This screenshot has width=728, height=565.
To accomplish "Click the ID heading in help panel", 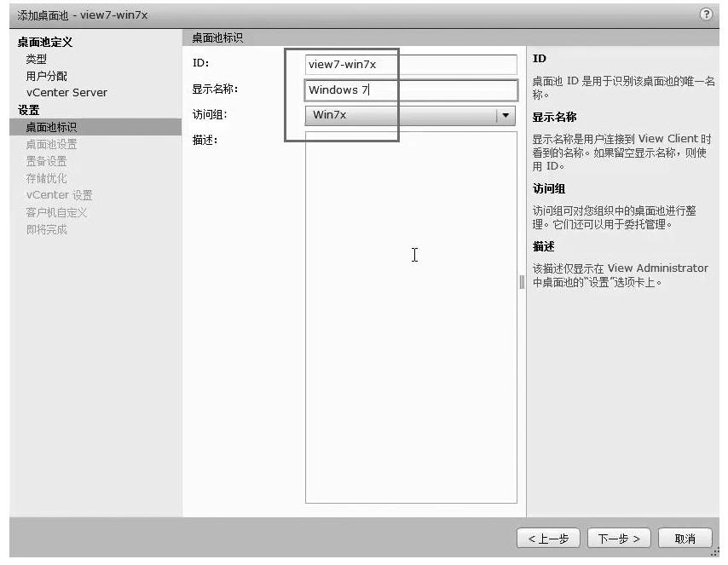I will (x=539, y=59).
